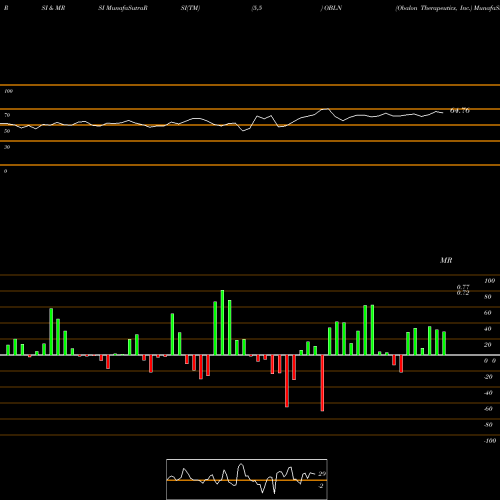Image resolution: width=500 pixels, height=500 pixels.
Task: Click the 'SI(TM)' header text
Action: point(190,8)
